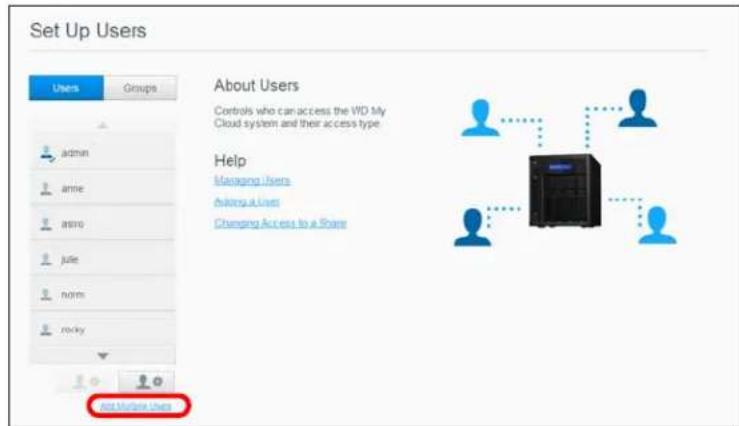Select the rocky user row
739x426 pixels.
(103, 329)
